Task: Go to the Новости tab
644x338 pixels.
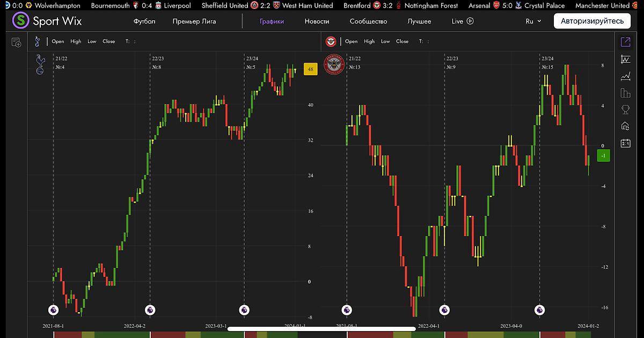Action: click(317, 21)
